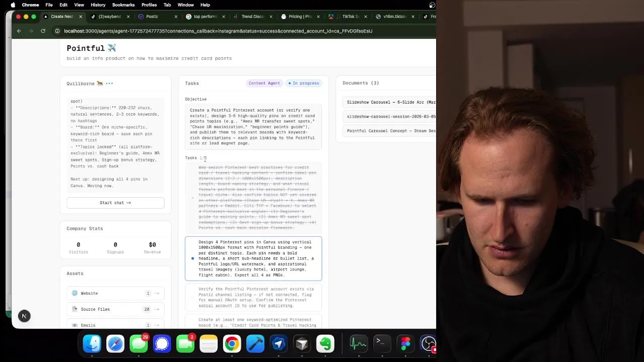Open the File menu
Viewport: 644px width, 362px height.
point(49,5)
